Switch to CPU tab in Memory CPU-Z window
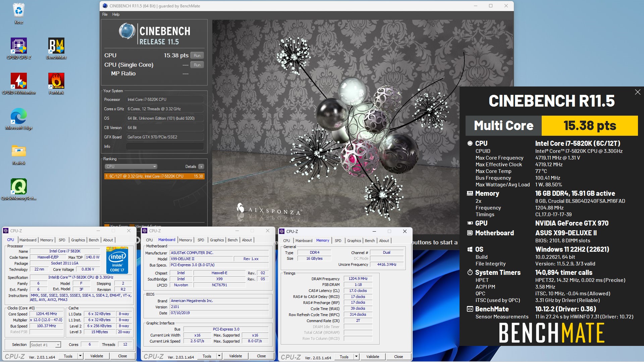 point(286,241)
